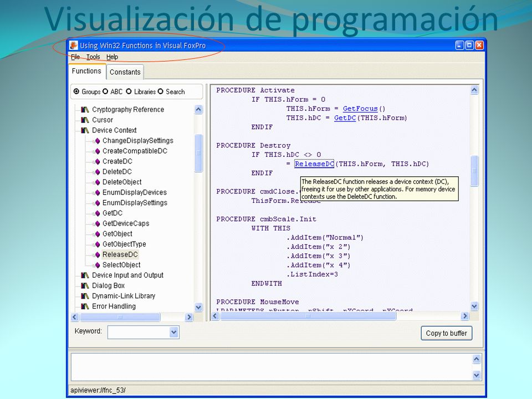Open the Keyword combo box dropdown arrow

click(x=173, y=332)
